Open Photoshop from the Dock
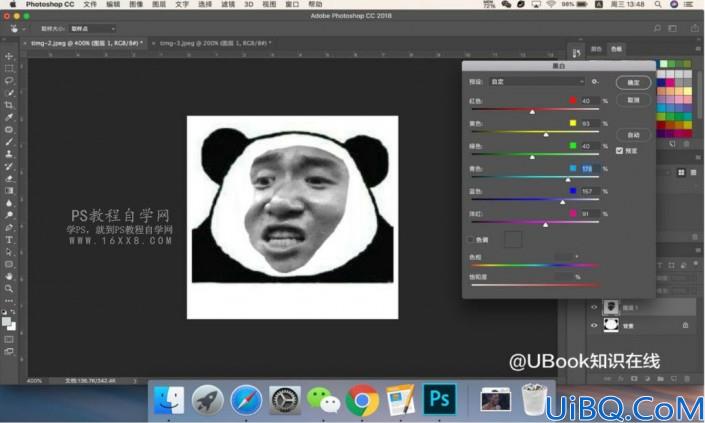This screenshot has height=423, width=705. tap(439, 399)
